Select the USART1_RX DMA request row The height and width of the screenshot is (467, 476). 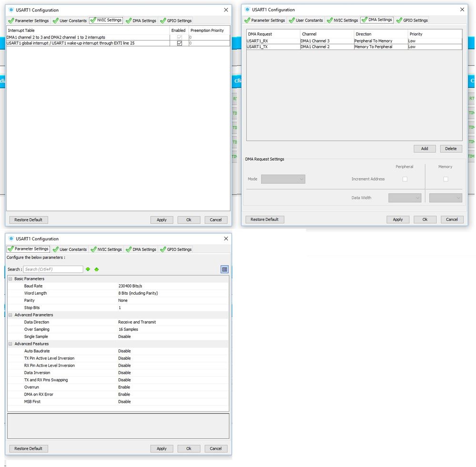point(354,41)
